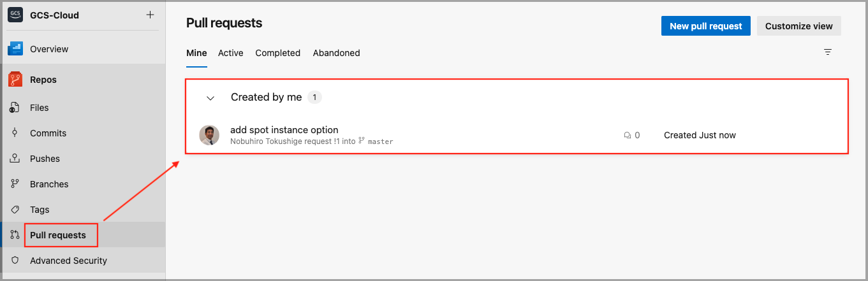
Task: Click the Repos icon in sidebar
Action: tap(15, 80)
